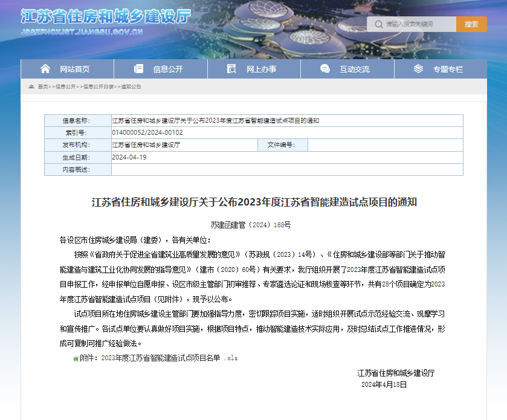Open the 信息公开 navigation tab
This screenshot has height=420, width=507.
[167, 69]
